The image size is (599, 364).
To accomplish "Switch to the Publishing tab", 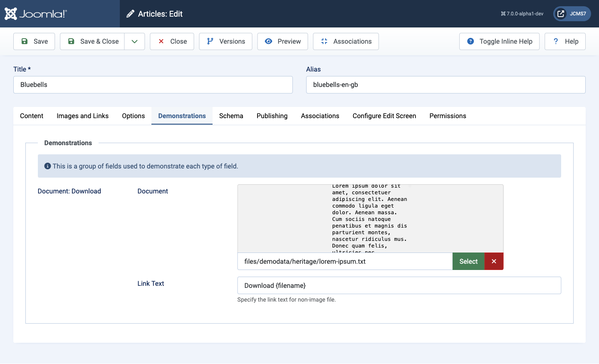I will tap(272, 116).
